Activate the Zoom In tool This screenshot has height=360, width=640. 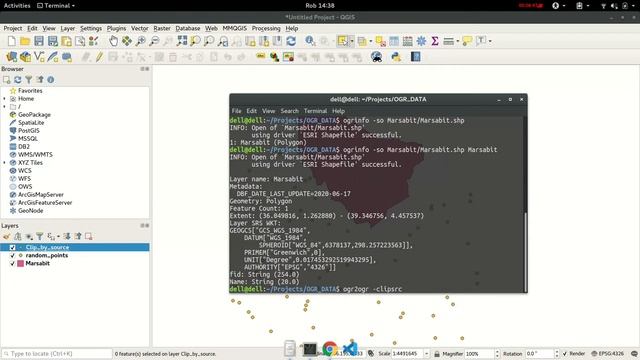pyautogui.click(x=140, y=41)
